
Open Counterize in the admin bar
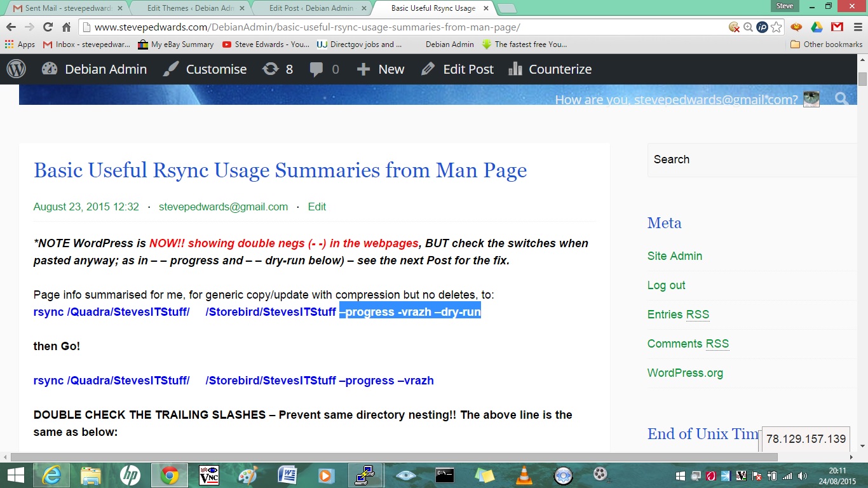(550, 69)
